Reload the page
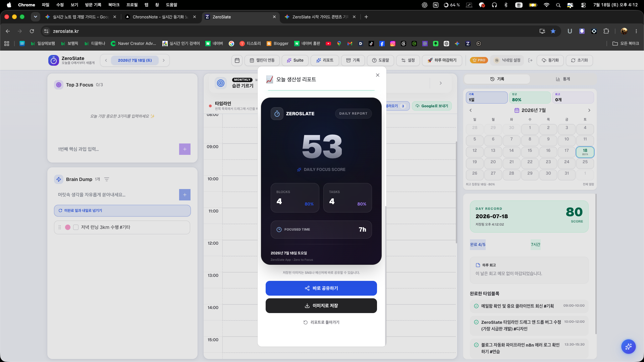 coord(32,31)
